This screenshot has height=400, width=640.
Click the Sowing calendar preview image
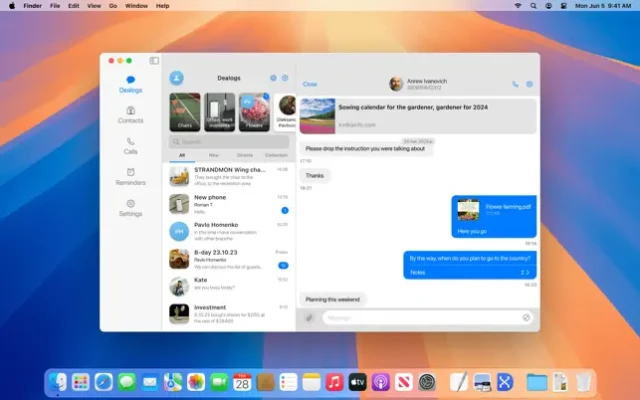pos(318,116)
